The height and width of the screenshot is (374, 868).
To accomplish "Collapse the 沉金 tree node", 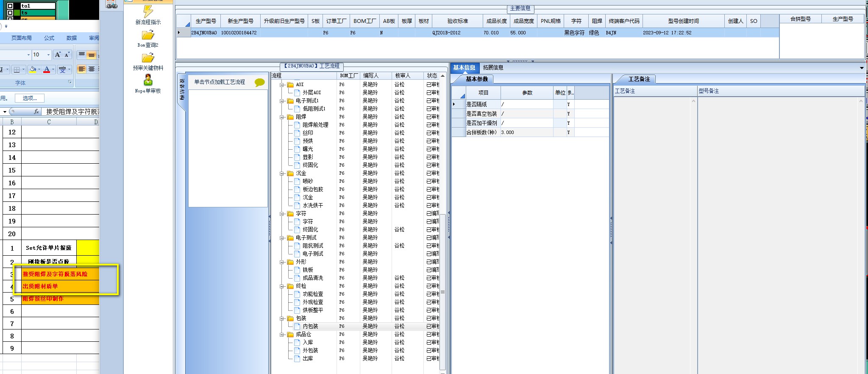I will pos(282,173).
